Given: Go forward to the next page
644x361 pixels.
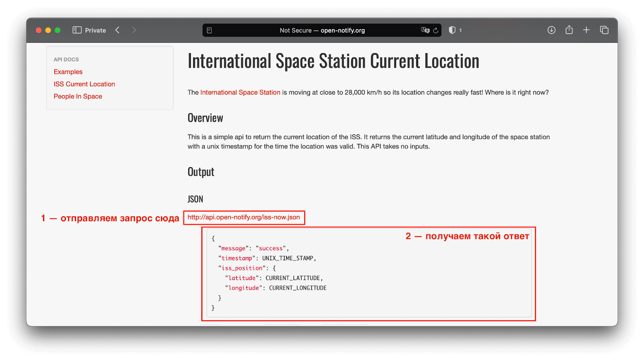Looking at the screenshot, I should point(134,30).
